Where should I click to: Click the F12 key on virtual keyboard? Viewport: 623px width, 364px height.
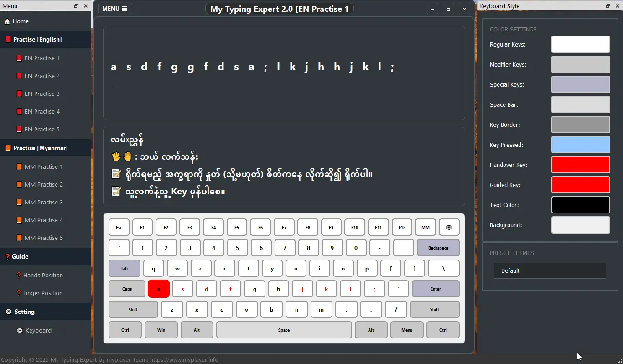[x=401, y=227]
